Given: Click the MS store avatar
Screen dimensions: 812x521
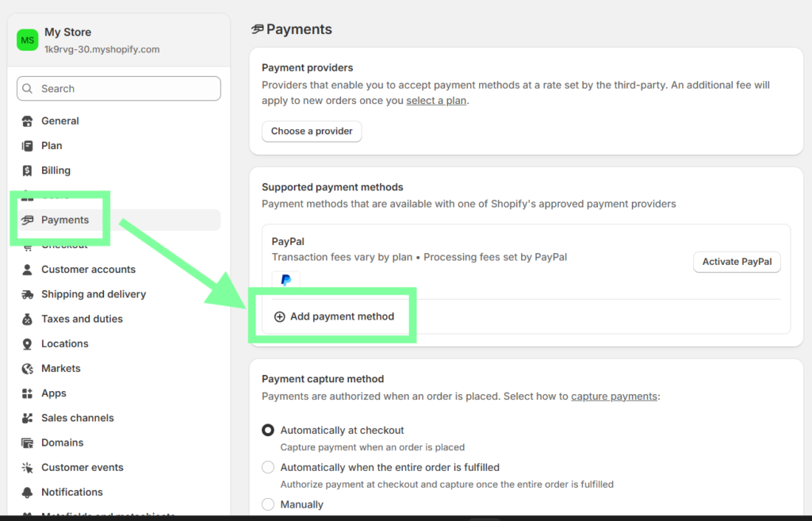Looking at the screenshot, I should [28, 40].
